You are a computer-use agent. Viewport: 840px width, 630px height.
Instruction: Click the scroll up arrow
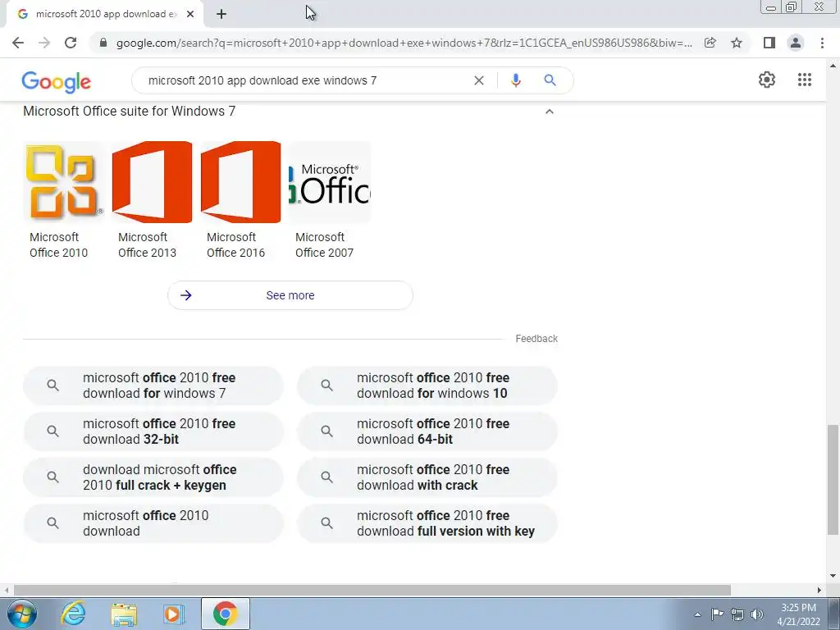(x=833, y=66)
